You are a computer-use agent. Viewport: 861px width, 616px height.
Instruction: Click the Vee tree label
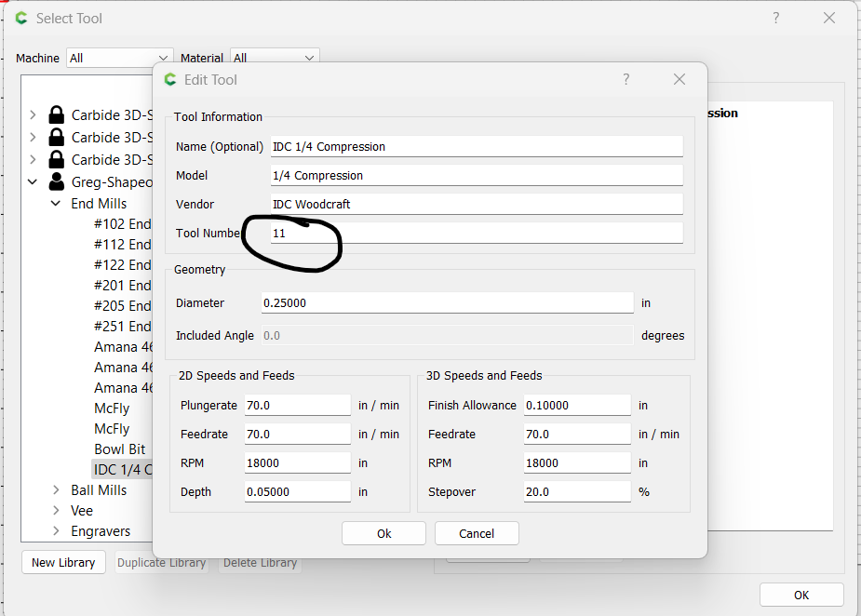coord(82,511)
